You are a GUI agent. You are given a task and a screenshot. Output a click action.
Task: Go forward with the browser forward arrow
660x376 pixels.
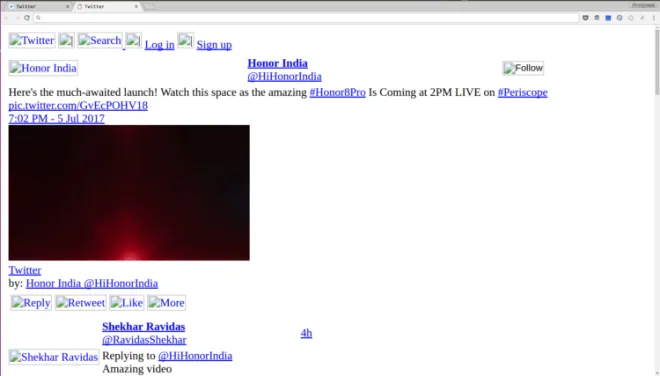pyautogui.click(x=17, y=18)
